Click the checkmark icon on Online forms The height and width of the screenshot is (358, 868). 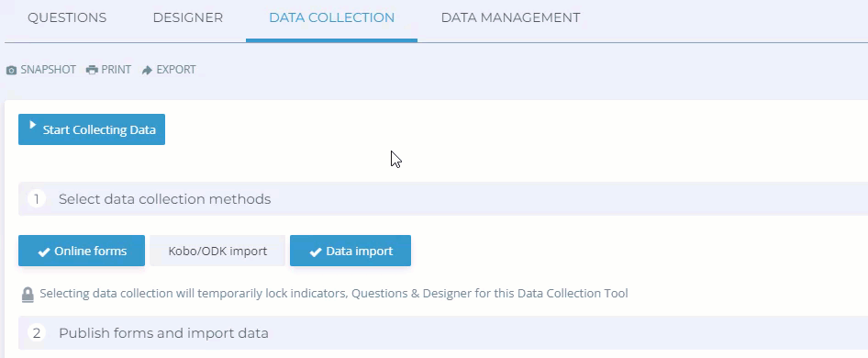click(x=44, y=252)
